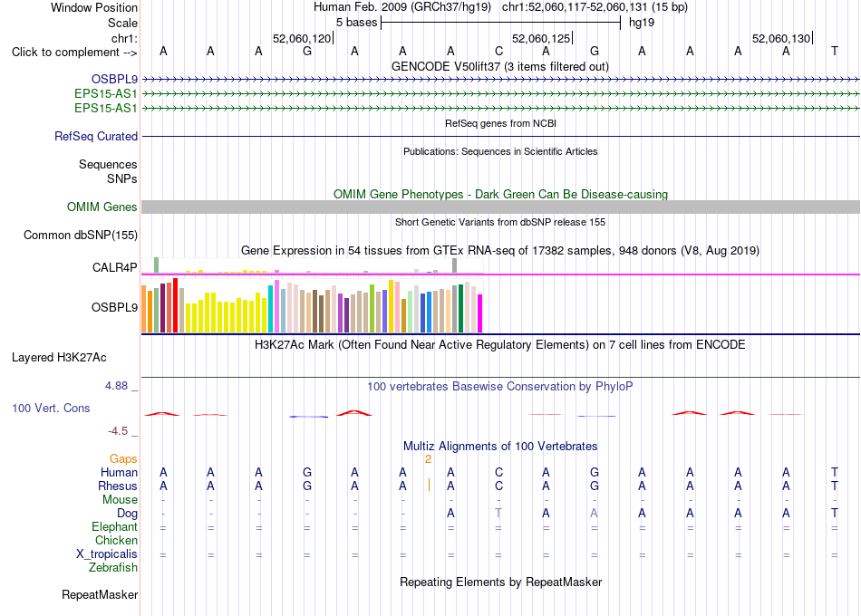The image size is (861, 616).
Task: Click the orange Gaps label
Action: 123,459
